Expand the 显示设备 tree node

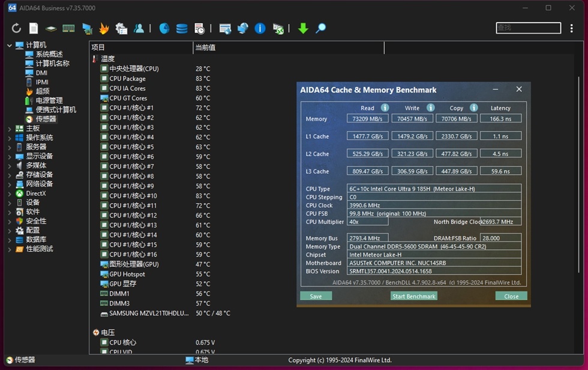(10, 157)
